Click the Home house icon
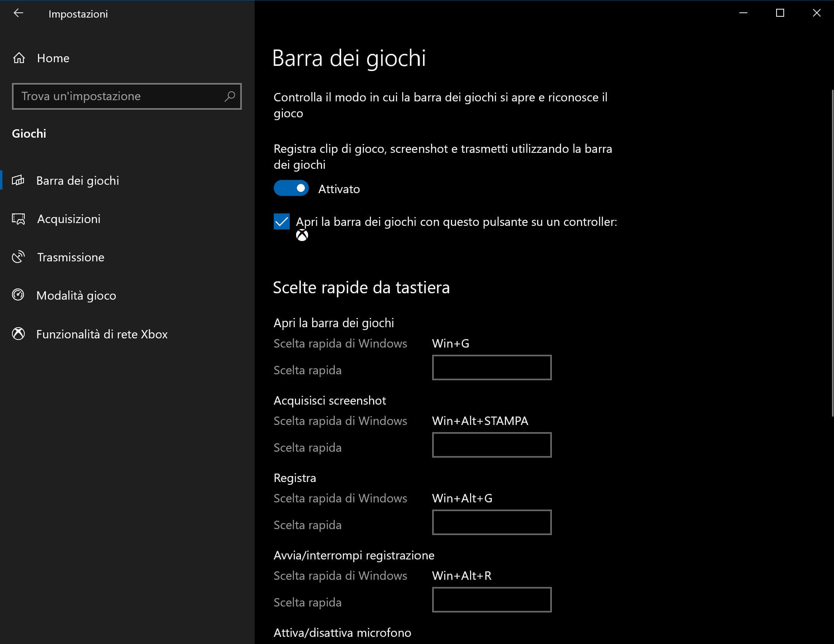The height and width of the screenshot is (644, 834). (x=19, y=58)
